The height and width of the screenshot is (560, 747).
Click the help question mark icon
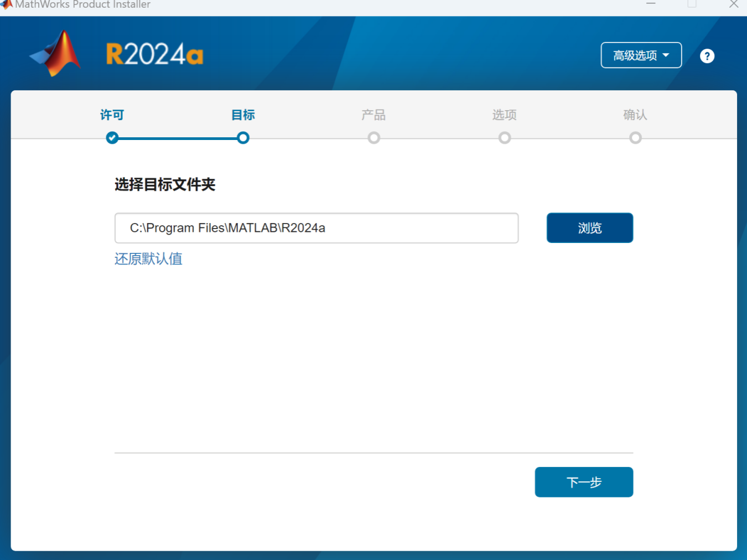pos(707,56)
